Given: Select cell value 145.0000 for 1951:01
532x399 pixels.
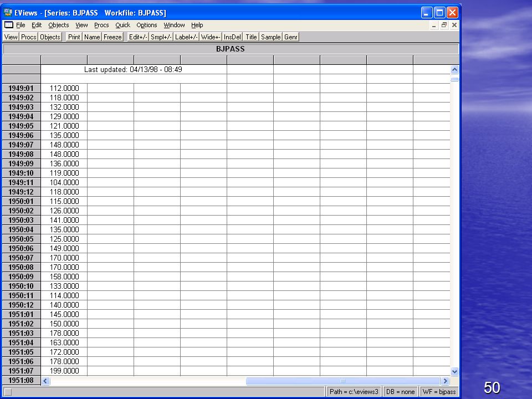Looking at the screenshot, I should tap(64, 315).
